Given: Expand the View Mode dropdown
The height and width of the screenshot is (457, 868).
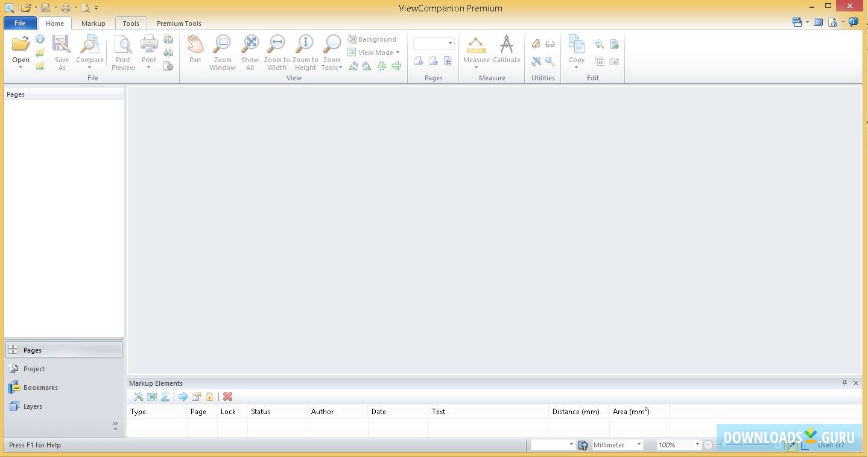Looking at the screenshot, I should pyautogui.click(x=398, y=53).
